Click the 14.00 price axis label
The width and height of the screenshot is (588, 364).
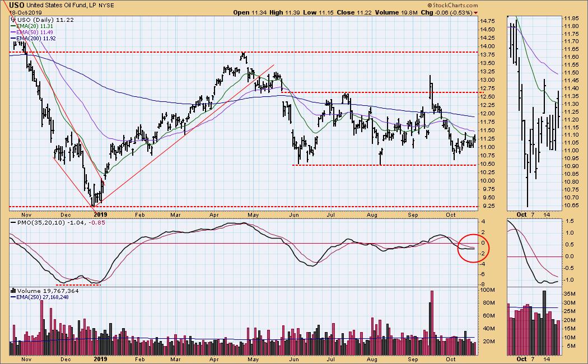(x=488, y=46)
